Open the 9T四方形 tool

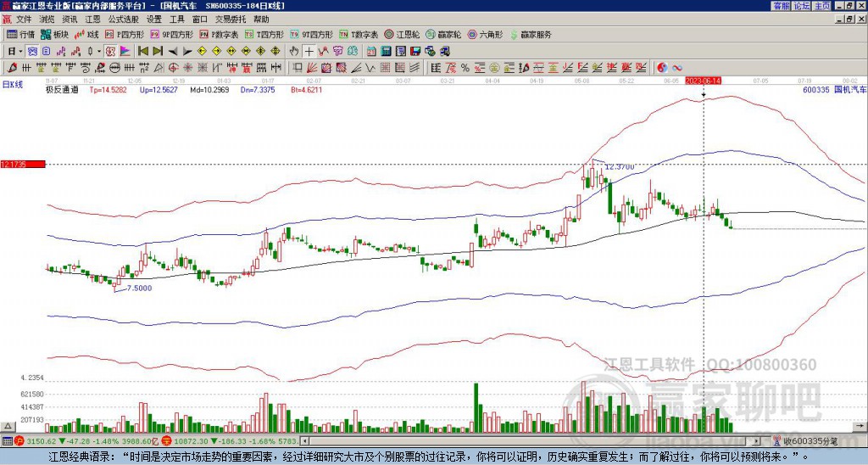click(x=312, y=34)
